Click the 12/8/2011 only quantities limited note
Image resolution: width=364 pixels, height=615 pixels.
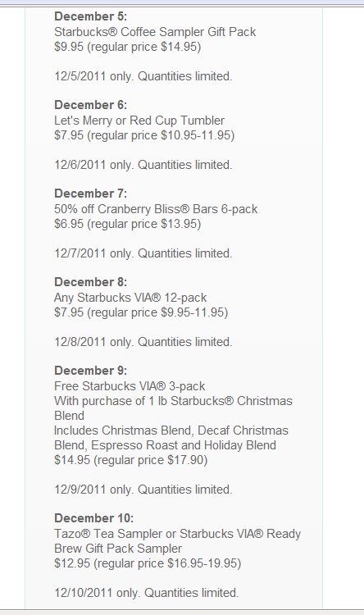coord(143,342)
